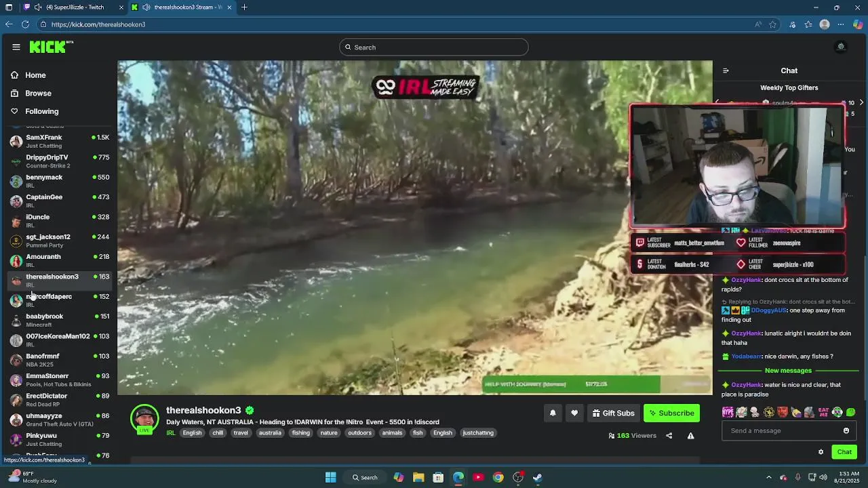Open the Copilot icon in Edge toolbar

(858, 24)
